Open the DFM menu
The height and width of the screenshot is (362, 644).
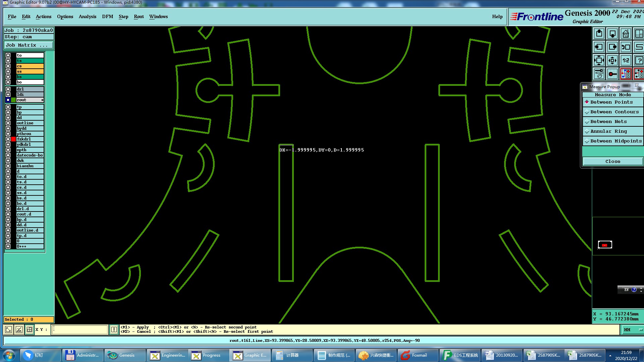107,16
